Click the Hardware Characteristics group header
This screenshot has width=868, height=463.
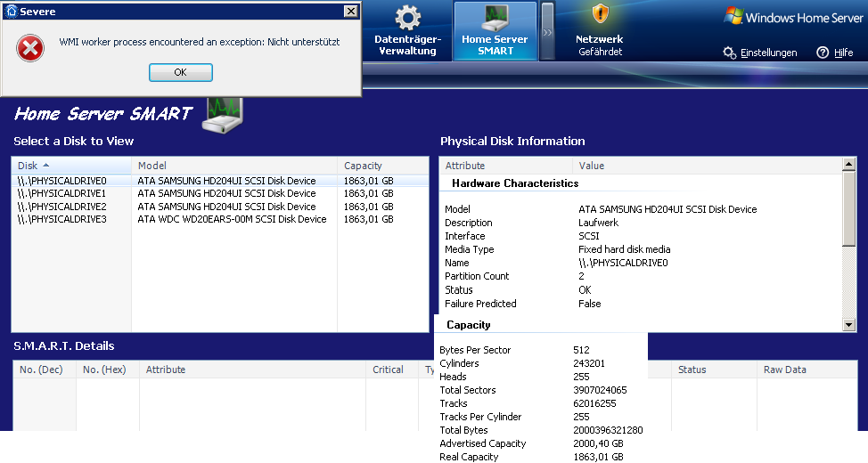515,183
